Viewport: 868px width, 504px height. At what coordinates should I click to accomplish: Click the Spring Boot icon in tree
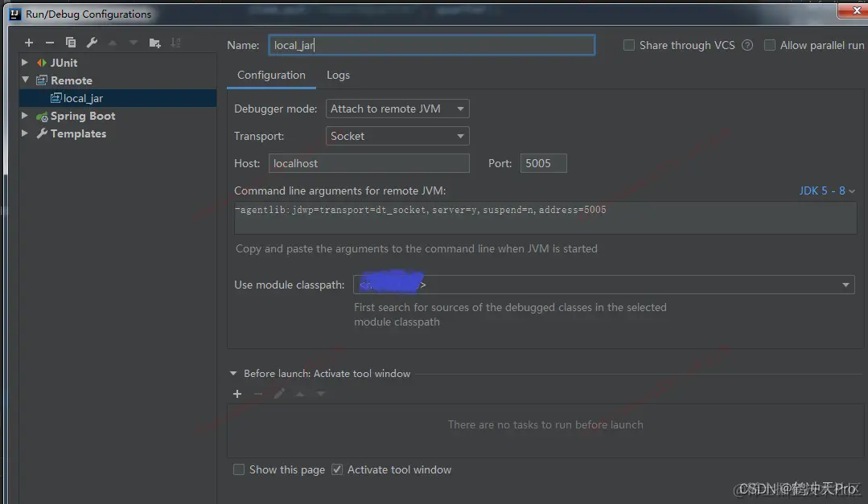point(42,117)
